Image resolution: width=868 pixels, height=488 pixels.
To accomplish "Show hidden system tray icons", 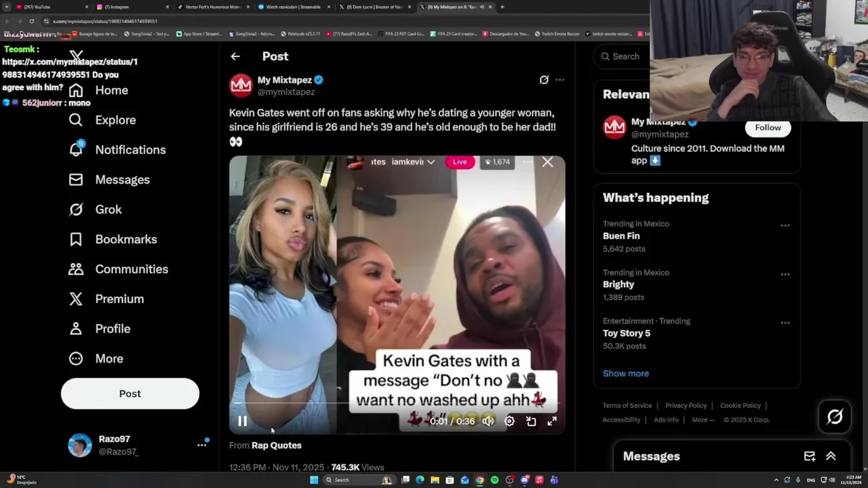I will tap(776, 480).
